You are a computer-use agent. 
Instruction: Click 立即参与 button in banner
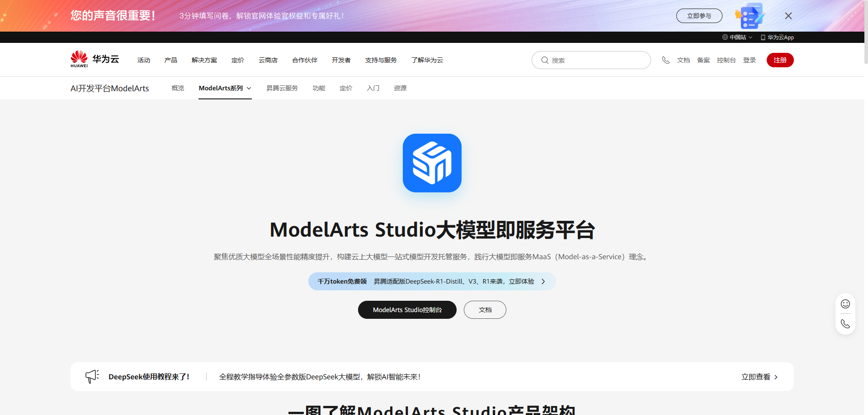699,16
